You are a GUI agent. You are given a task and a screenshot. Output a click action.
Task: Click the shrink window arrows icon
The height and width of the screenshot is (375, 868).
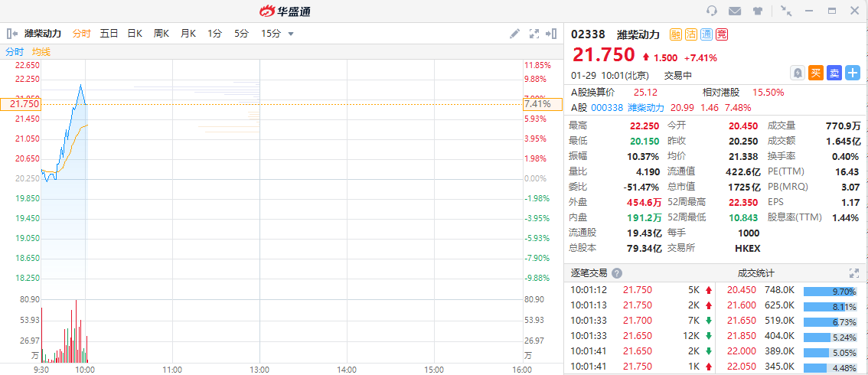(x=785, y=11)
